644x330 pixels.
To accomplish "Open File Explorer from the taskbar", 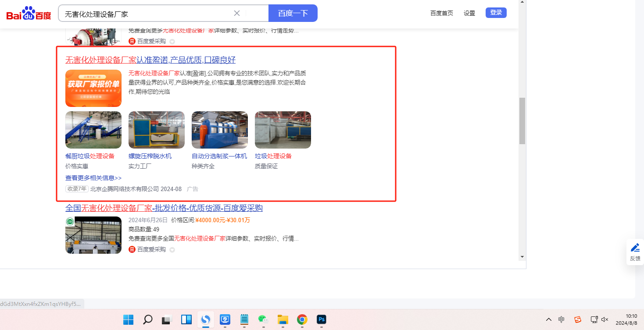I will click(283, 320).
